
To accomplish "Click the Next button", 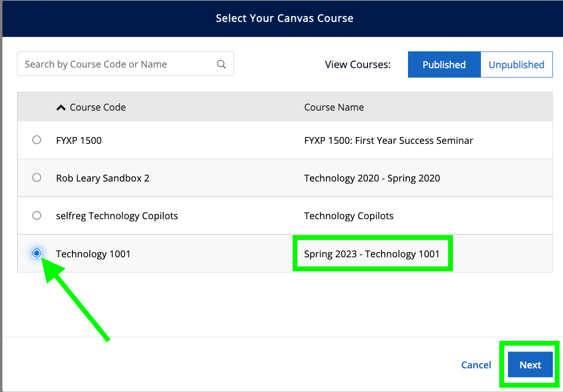I will (x=530, y=364).
